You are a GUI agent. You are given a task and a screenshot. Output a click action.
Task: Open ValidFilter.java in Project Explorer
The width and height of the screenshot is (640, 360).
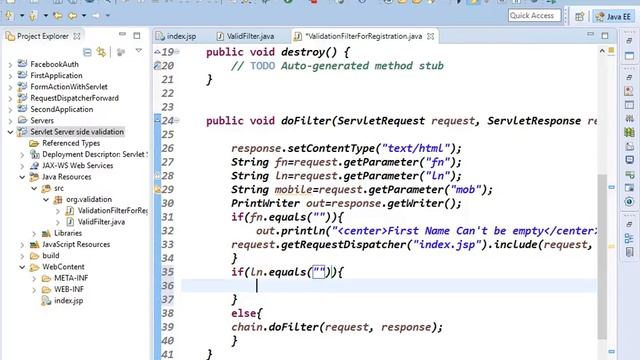click(101, 222)
